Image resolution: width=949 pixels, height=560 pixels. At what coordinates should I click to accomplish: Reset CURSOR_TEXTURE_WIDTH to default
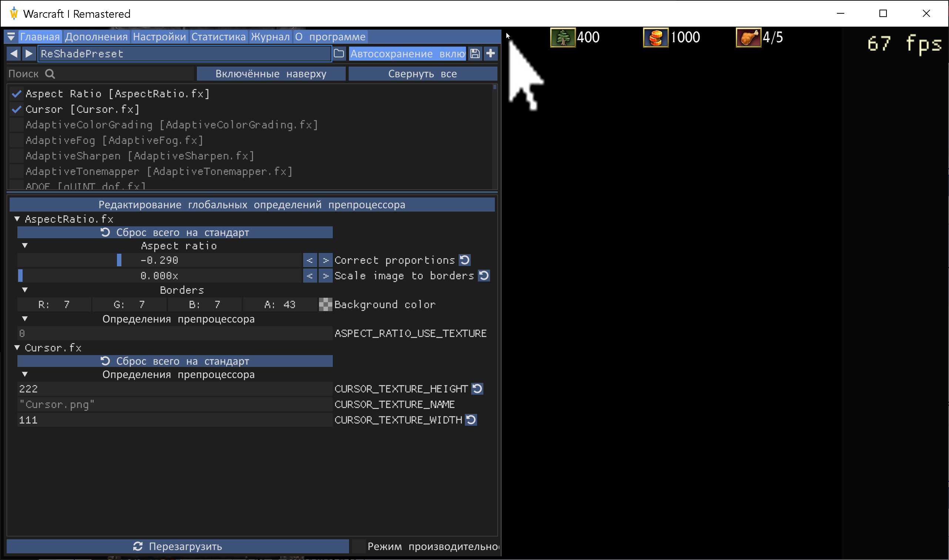pos(471,419)
